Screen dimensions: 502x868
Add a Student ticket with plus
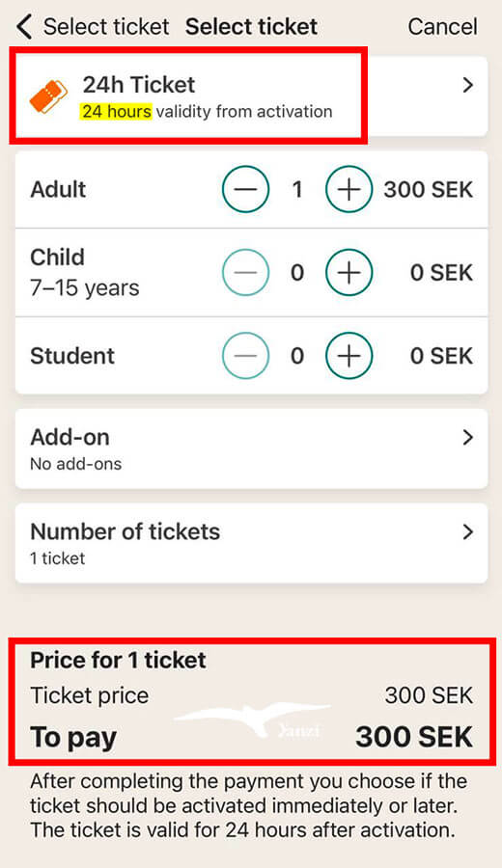(349, 355)
